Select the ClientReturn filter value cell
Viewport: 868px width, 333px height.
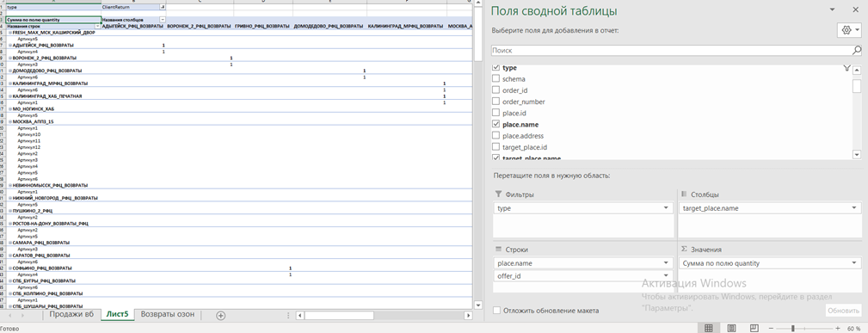click(131, 7)
